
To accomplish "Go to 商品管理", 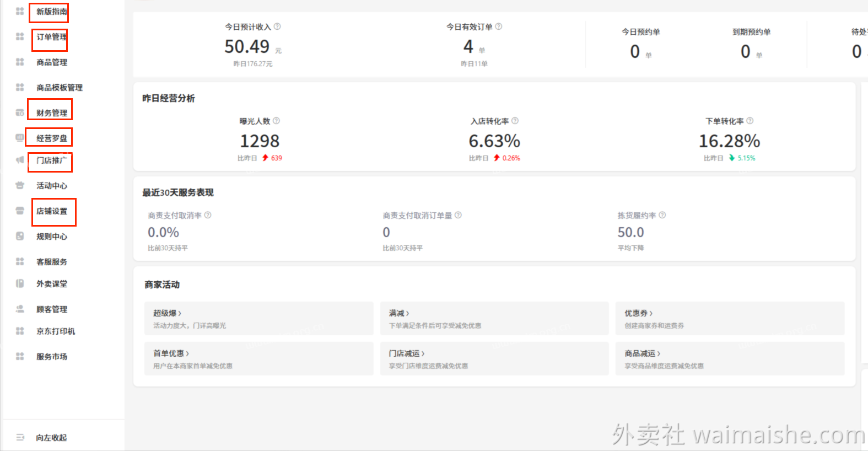I will (52, 62).
